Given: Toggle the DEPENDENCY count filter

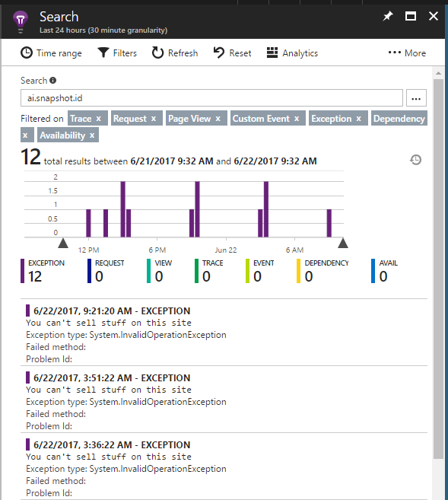Looking at the screenshot, I should [322, 271].
